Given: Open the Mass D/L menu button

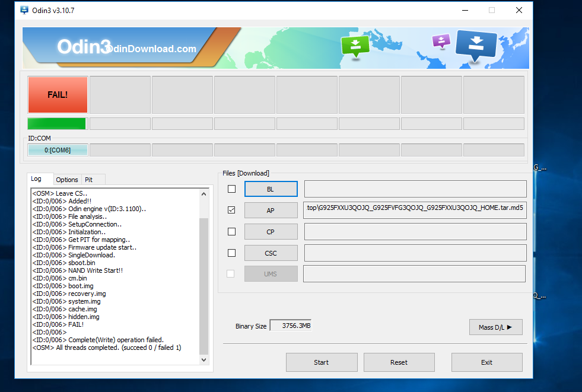Looking at the screenshot, I should pyautogui.click(x=495, y=327).
